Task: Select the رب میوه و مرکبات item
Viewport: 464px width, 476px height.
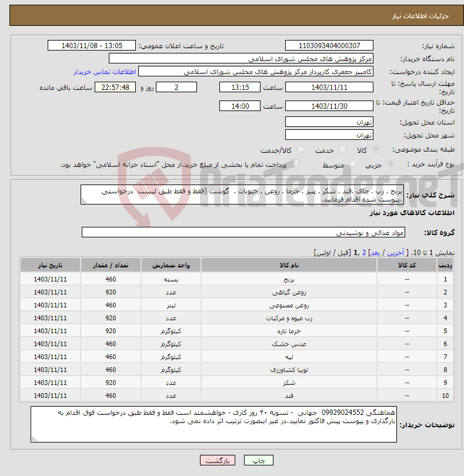Action: click(x=289, y=318)
